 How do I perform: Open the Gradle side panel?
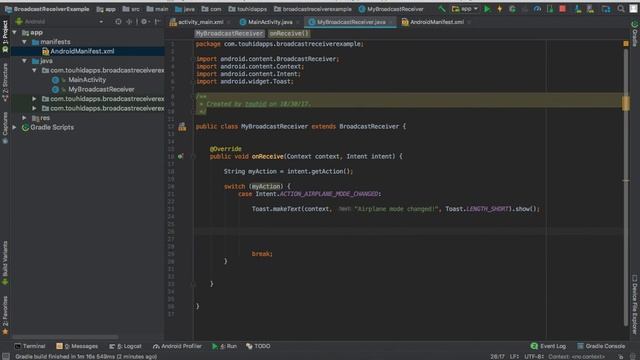(635, 34)
